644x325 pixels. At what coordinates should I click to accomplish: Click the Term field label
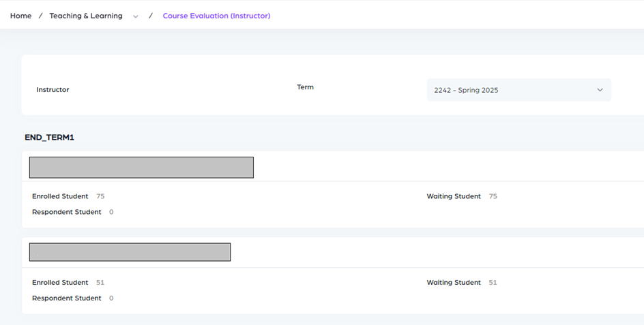pyautogui.click(x=305, y=87)
